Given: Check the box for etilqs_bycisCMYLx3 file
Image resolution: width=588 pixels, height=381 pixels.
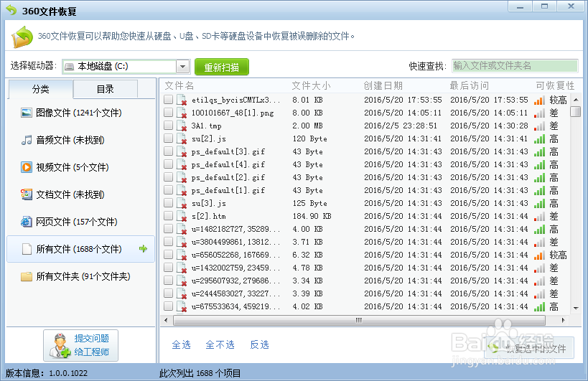Looking at the screenshot, I should click(x=169, y=99).
